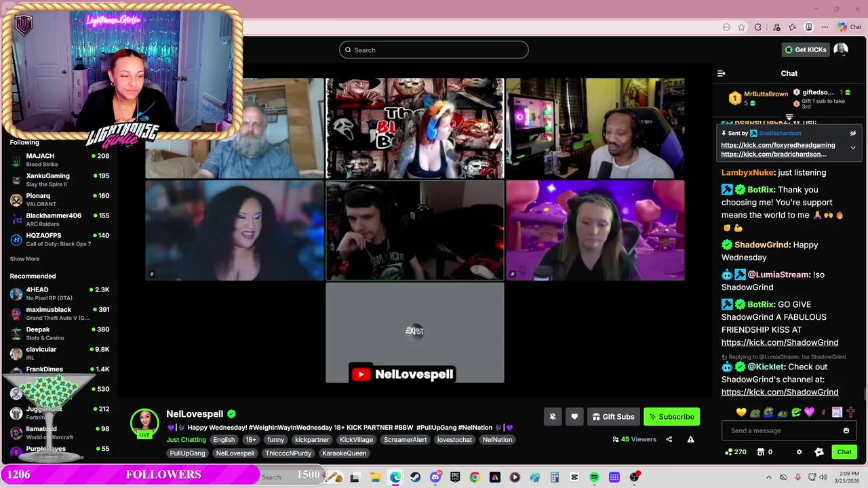Report the stream with the warning triangle icon
Image resolution: width=868 pixels, height=488 pixels.
[690, 439]
